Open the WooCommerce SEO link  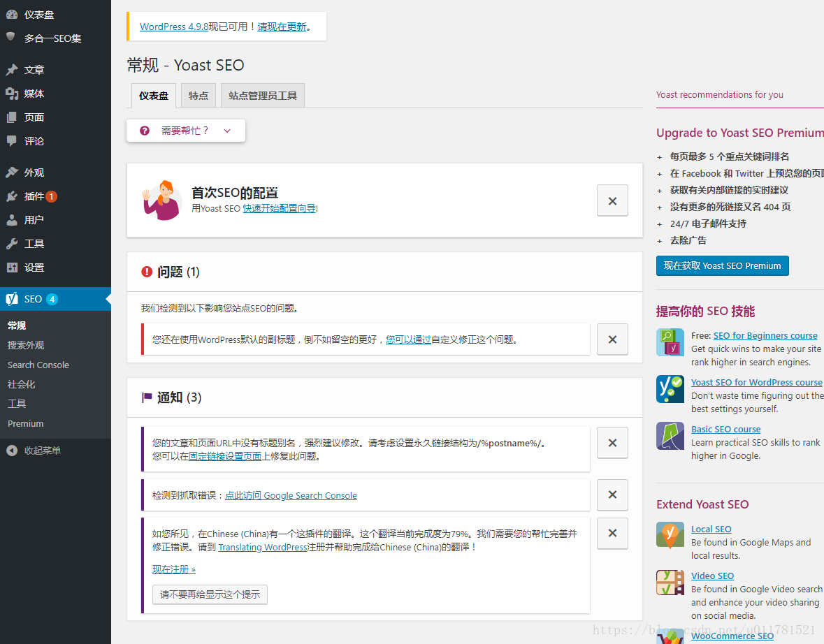(x=732, y=636)
